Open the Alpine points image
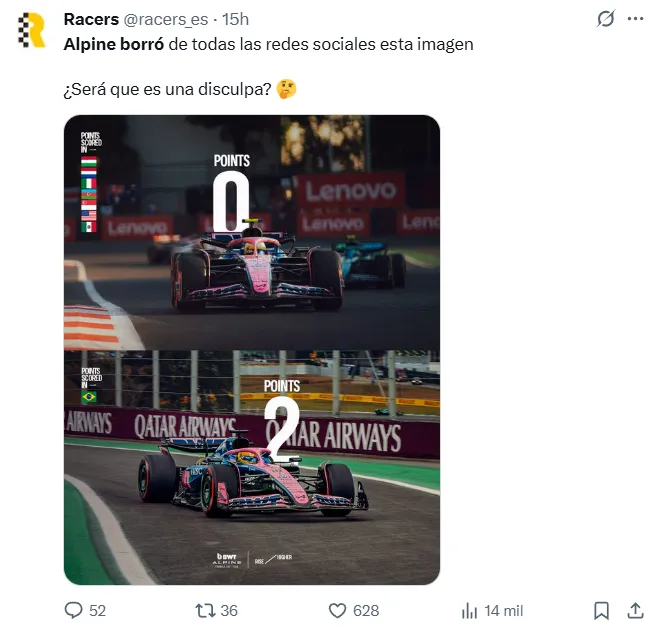 click(x=252, y=350)
